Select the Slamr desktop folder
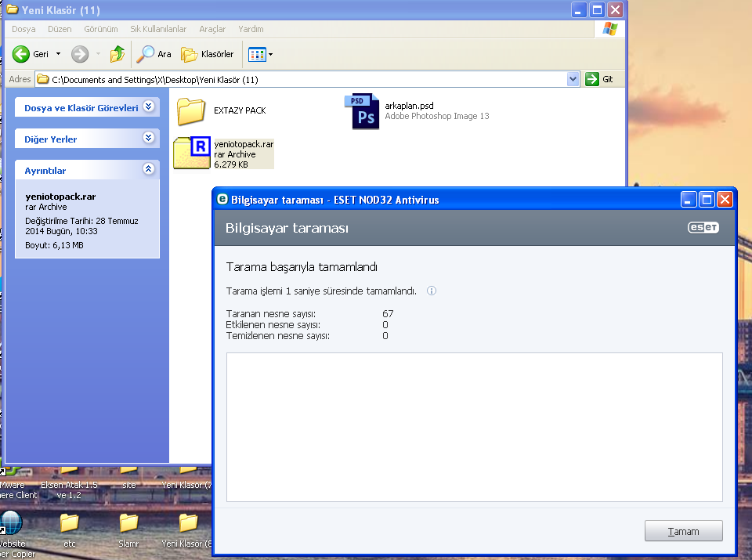This screenshot has height=560, width=752. pyautogui.click(x=128, y=530)
